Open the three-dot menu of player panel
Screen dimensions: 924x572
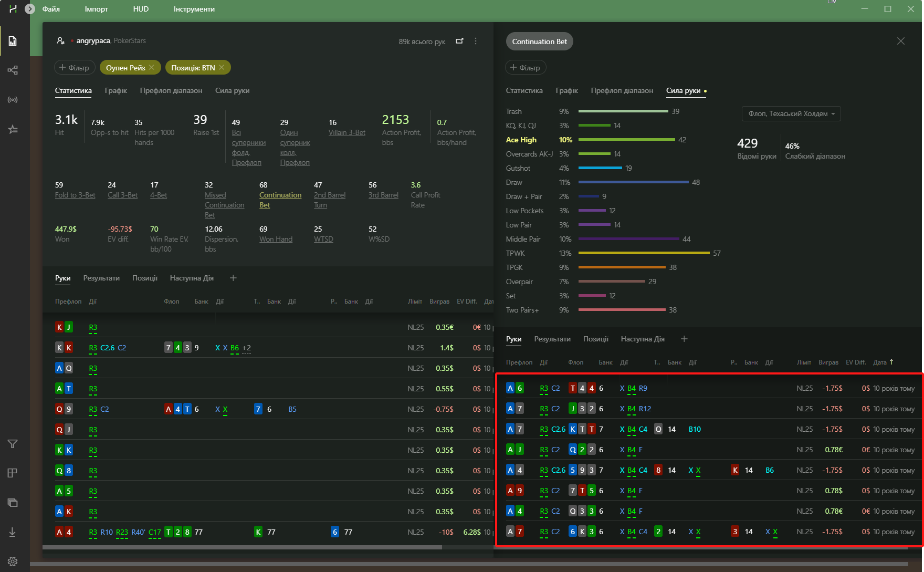point(476,41)
